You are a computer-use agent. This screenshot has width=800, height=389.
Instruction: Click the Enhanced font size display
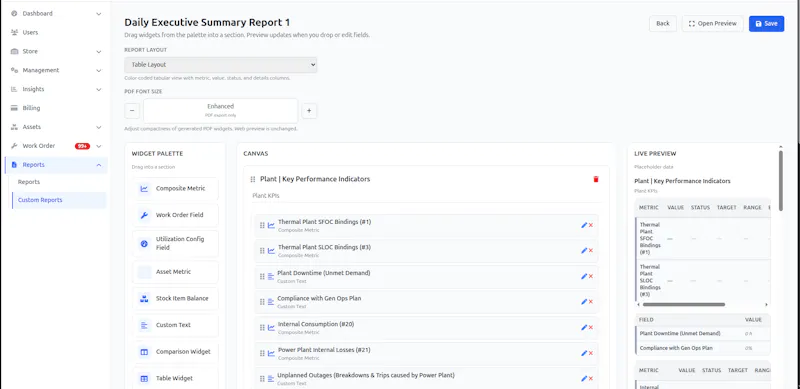[220, 111]
